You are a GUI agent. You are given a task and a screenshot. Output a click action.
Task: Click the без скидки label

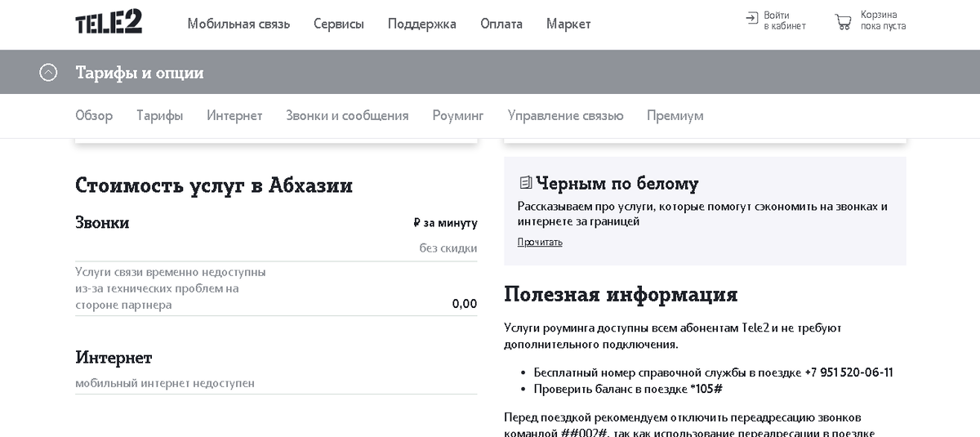448,247
